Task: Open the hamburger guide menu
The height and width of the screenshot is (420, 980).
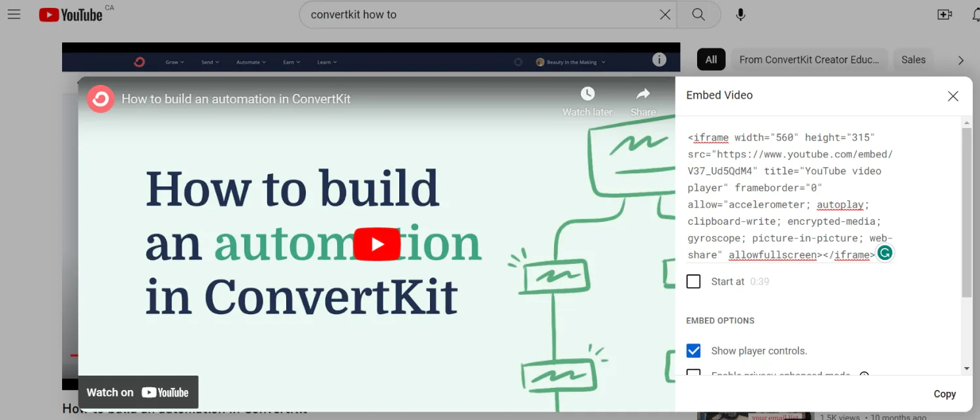Action: coord(14,14)
